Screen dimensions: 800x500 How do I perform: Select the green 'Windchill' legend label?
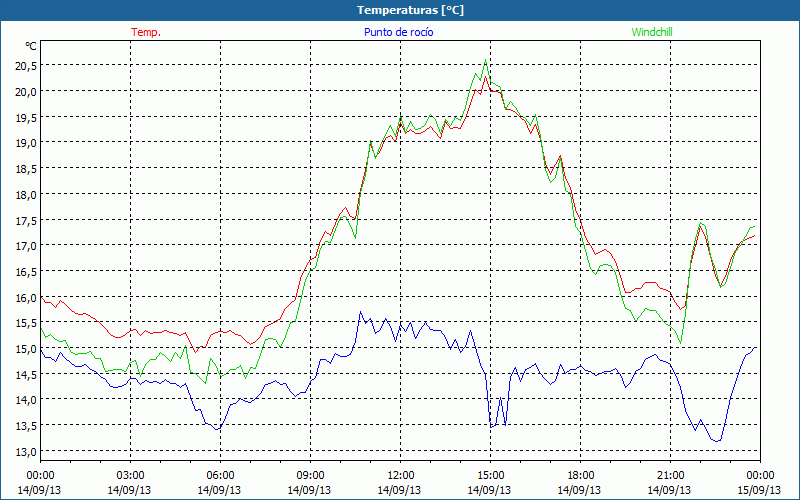click(x=652, y=32)
